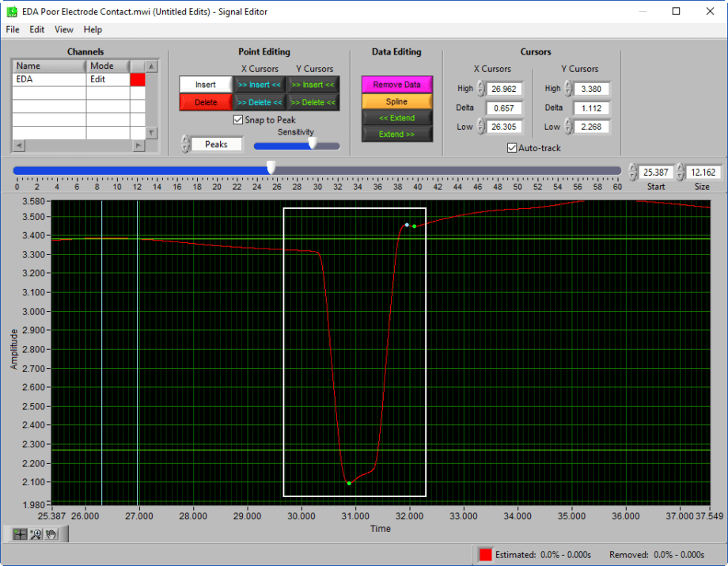This screenshot has width=728, height=566.
Task: Increment the X Cursors High stepper
Action: point(482,85)
